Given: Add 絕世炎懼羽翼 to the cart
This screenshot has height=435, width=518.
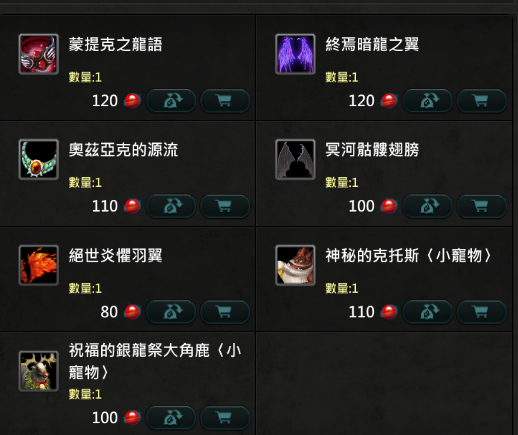Looking at the screenshot, I should tap(225, 312).
